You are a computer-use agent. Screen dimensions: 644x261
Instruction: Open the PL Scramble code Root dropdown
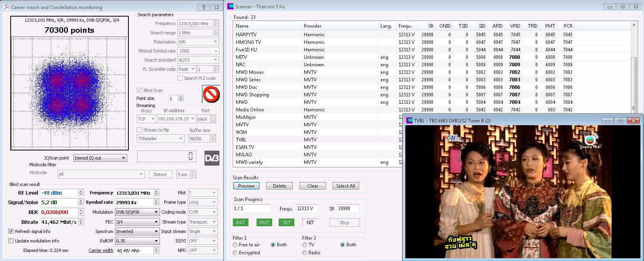[x=186, y=69]
